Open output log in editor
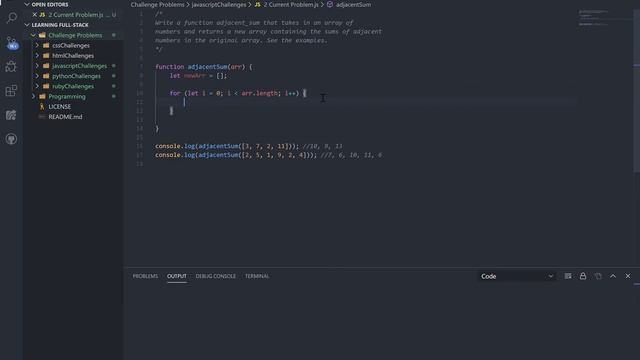Image resolution: width=640 pixels, height=360 pixels. click(x=598, y=276)
